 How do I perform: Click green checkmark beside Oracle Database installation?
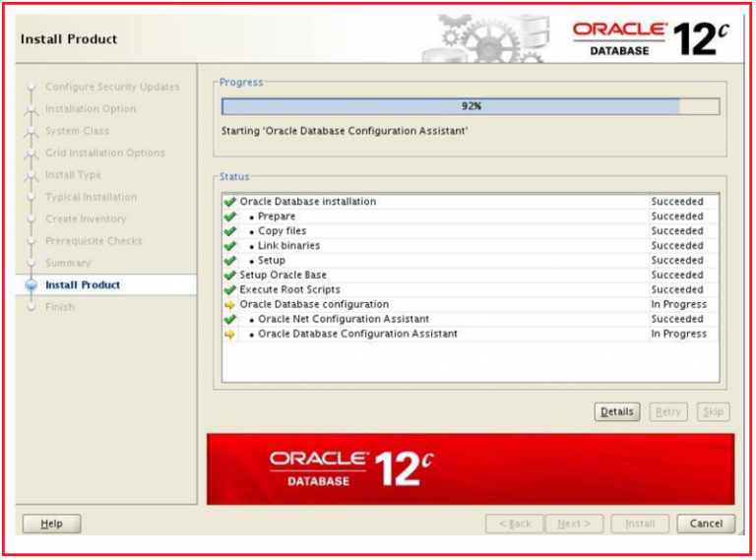click(x=230, y=202)
